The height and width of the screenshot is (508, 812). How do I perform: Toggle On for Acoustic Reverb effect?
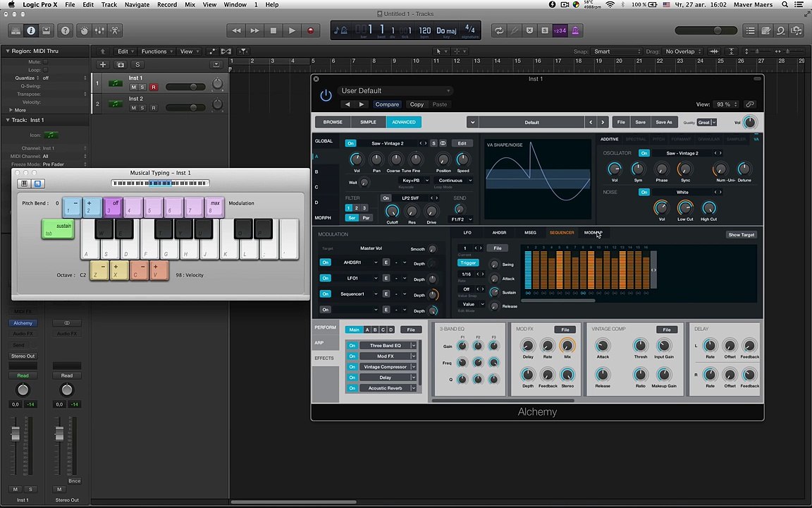[352, 388]
